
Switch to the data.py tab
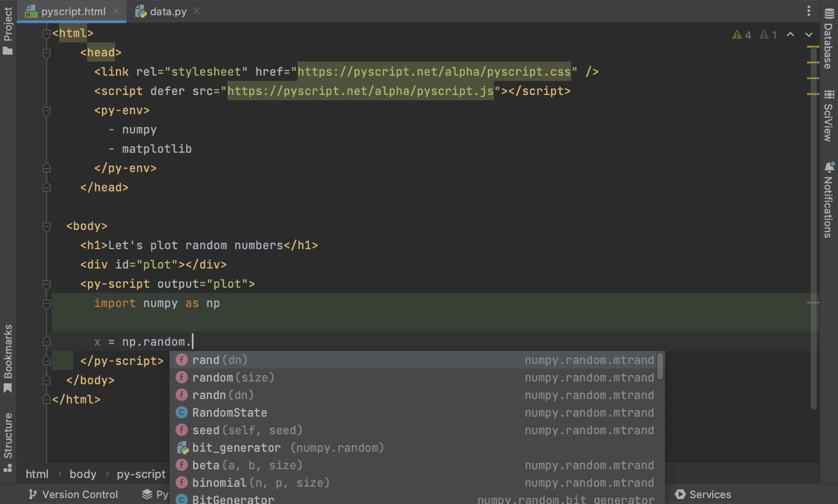point(168,11)
